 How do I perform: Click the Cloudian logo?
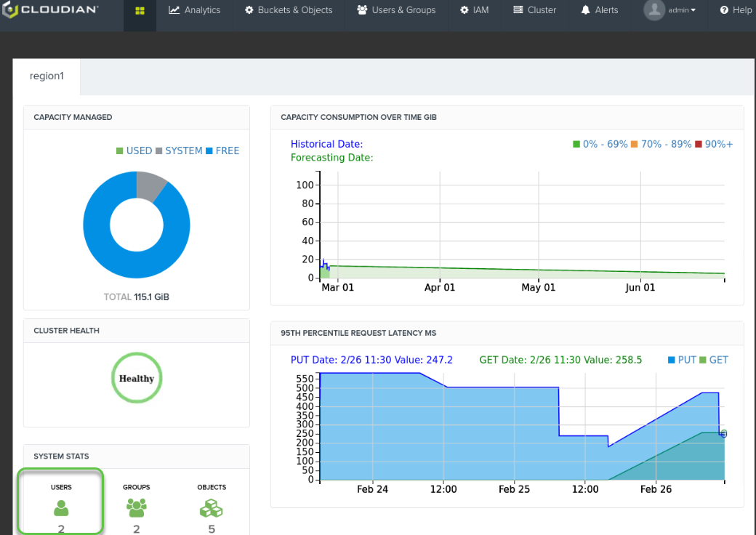coord(51,10)
